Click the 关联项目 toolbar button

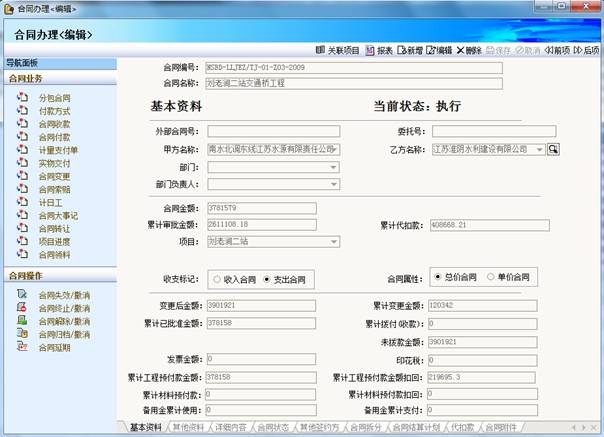click(x=337, y=49)
